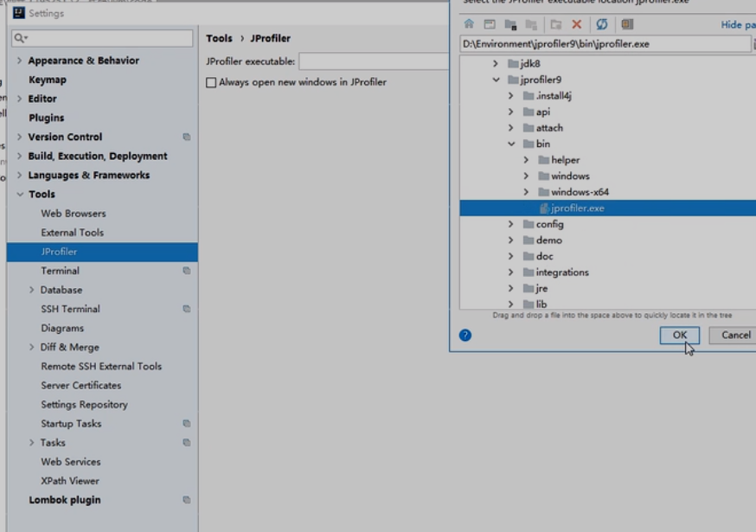This screenshot has height=532, width=756.
Task: Click the New Folder toolbar icon
Action: [556, 24]
